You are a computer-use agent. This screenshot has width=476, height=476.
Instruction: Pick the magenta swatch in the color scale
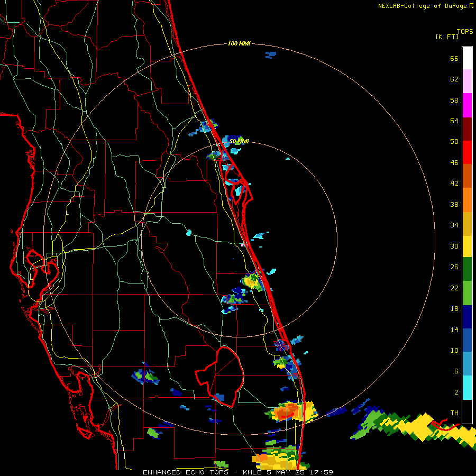click(467, 105)
